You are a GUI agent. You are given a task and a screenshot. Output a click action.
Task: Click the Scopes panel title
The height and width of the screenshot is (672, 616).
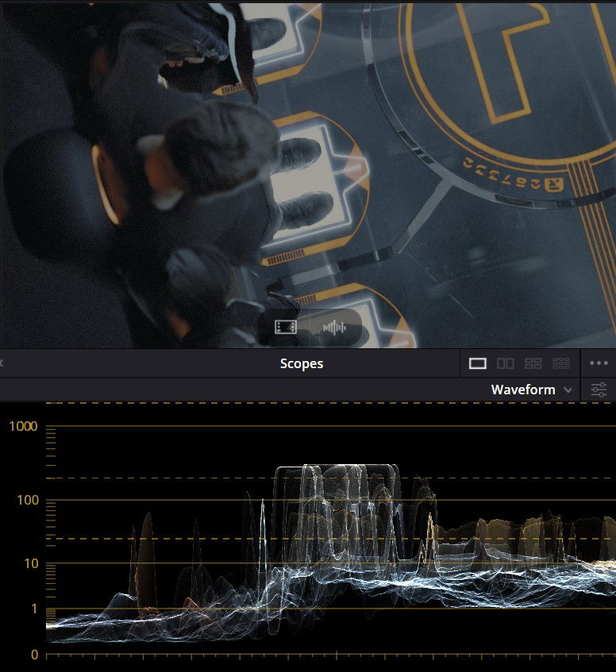(302, 363)
